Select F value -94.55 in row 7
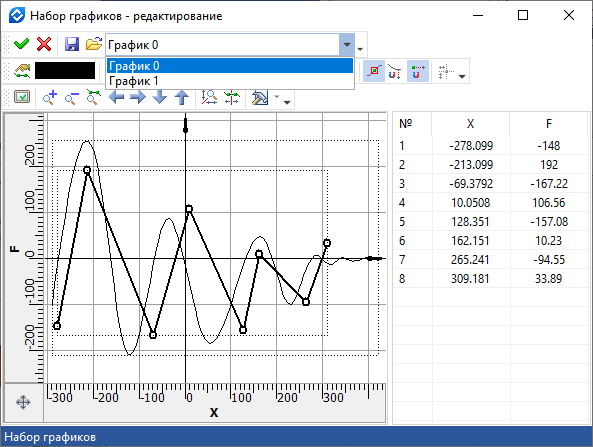593x447 pixels. (x=549, y=260)
